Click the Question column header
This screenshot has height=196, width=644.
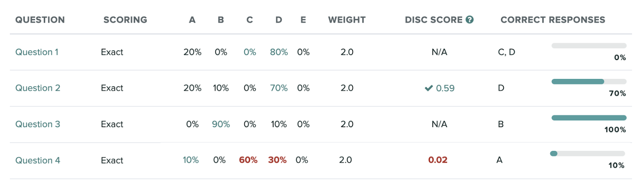(x=40, y=20)
